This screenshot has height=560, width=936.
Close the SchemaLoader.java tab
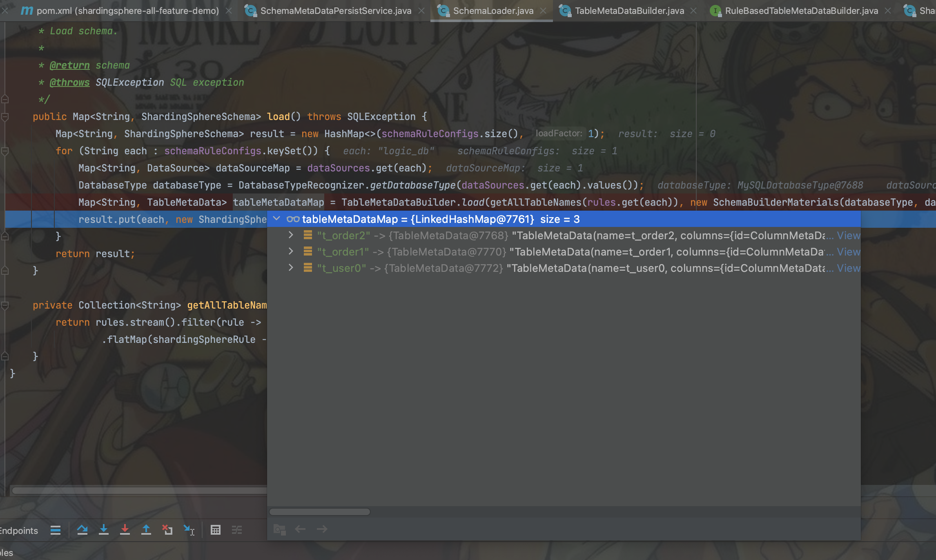tap(543, 11)
